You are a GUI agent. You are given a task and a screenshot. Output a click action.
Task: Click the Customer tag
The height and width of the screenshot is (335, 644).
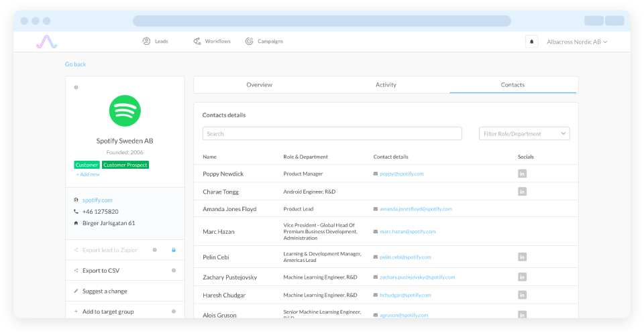click(x=87, y=165)
